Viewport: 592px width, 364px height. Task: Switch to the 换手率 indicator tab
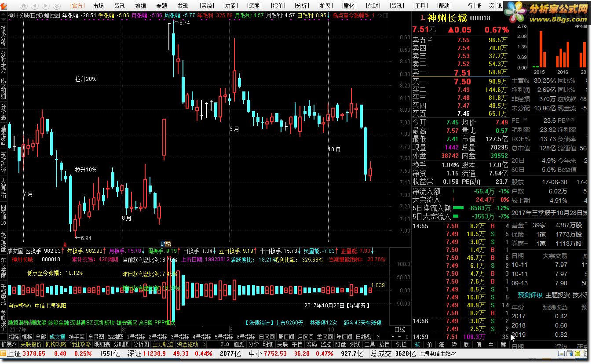pyautogui.click(x=77, y=337)
